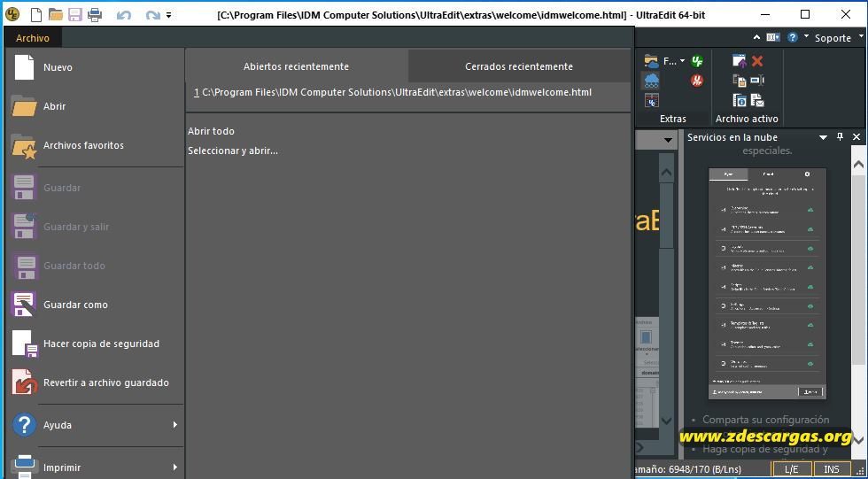
Task: Expand the Ayuda submenu
Action: [x=94, y=425]
